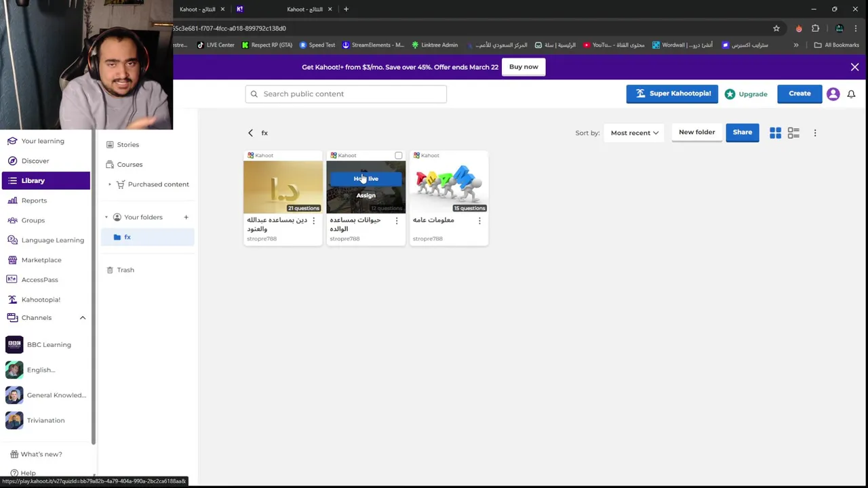Open Linktree Admin bookmark
The image size is (868, 488).
pyautogui.click(x=435, y=45)
